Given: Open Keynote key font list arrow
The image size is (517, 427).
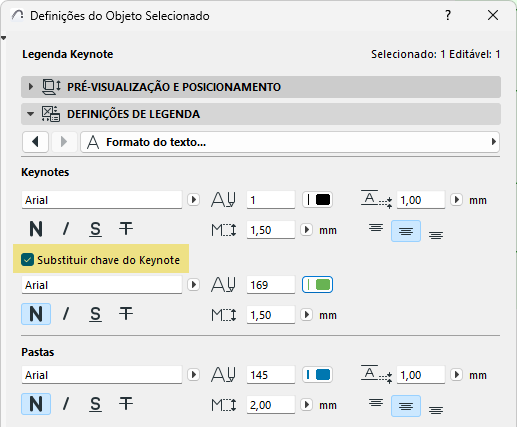Looking at the screenshot, I should coord(193,285).
